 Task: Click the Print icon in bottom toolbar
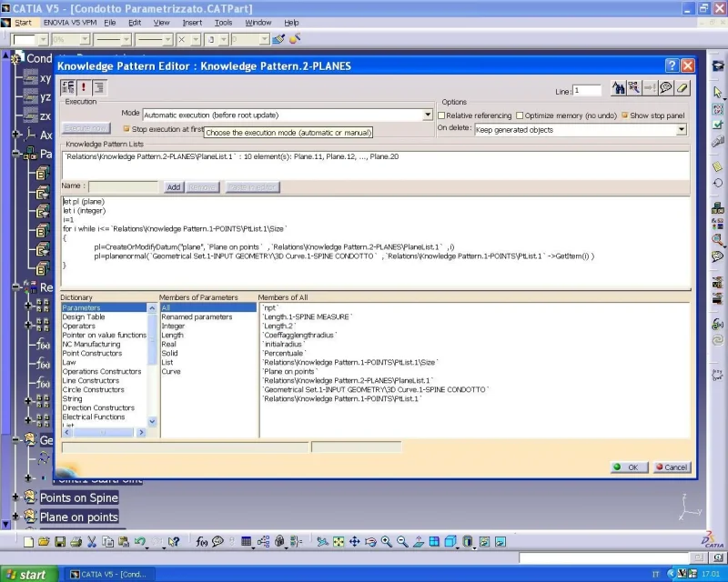[x=76, y=542]
